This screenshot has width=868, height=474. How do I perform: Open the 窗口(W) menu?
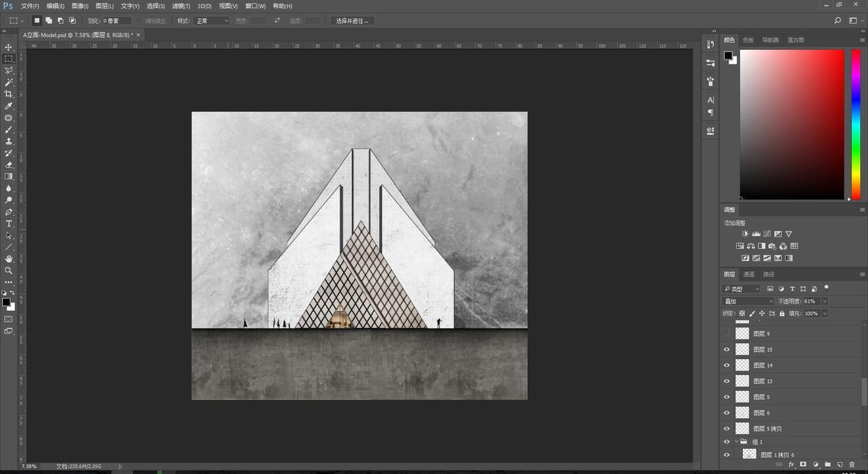(x=256, y=6)
